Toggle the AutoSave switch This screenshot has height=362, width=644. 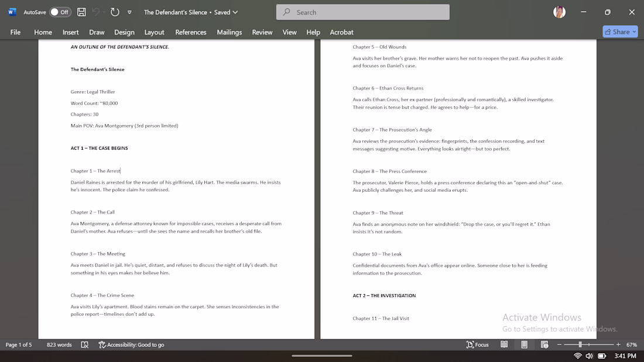click(x=60, y=12)
